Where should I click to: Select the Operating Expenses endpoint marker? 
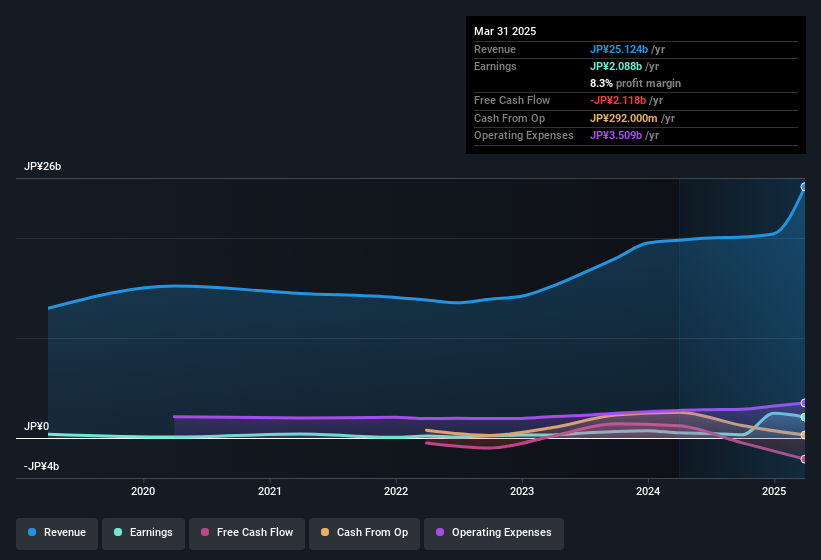(x=804, y=403)
